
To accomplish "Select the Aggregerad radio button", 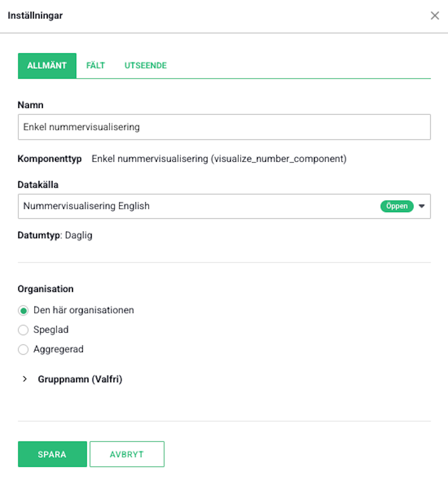I will pos(23,350).
